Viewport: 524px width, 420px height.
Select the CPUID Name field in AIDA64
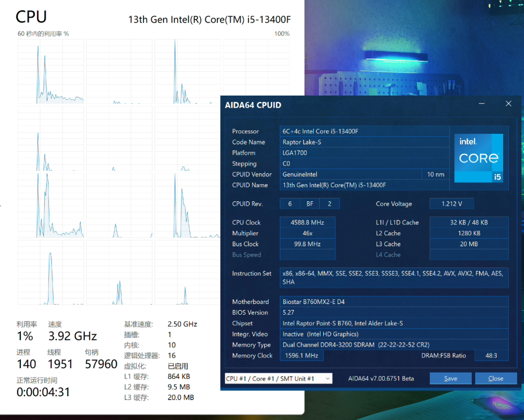(364, 185)
